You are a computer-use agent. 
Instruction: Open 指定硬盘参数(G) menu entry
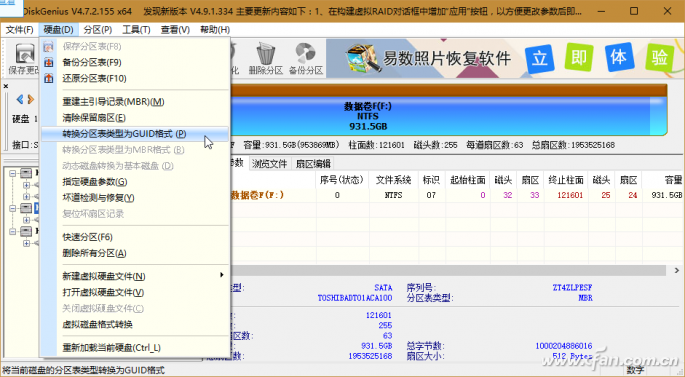[135, 182]
